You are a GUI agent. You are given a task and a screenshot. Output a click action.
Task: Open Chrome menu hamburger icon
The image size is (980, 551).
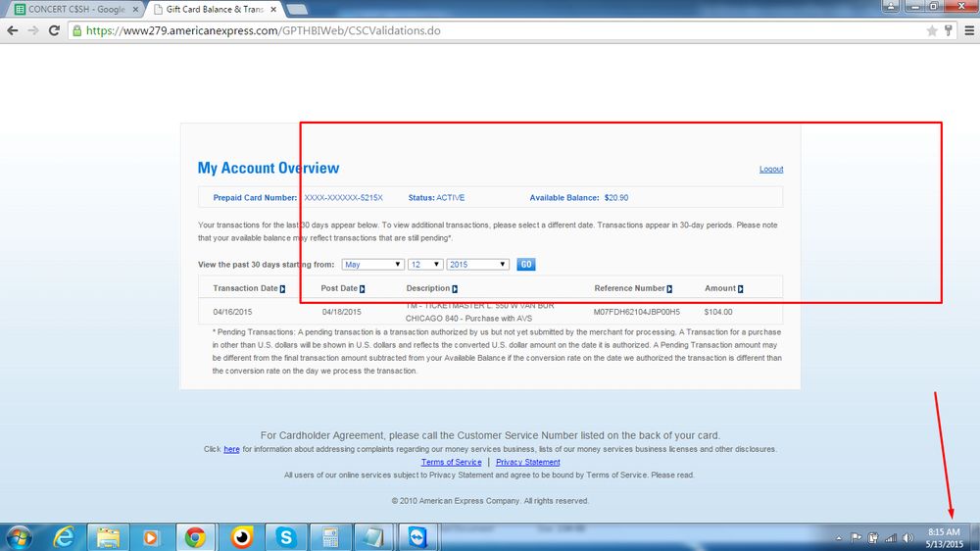[x=969, y=30]
